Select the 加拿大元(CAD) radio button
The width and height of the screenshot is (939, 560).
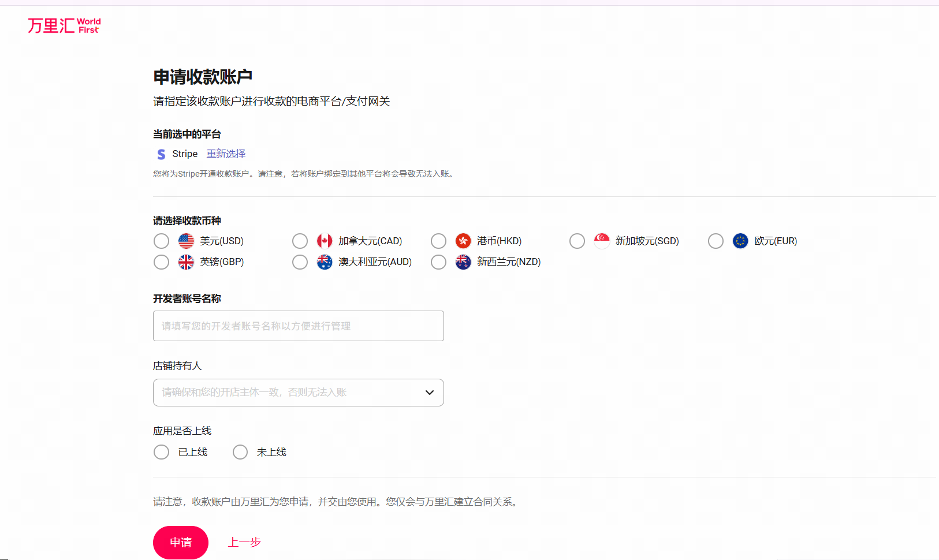coord(300,241)
